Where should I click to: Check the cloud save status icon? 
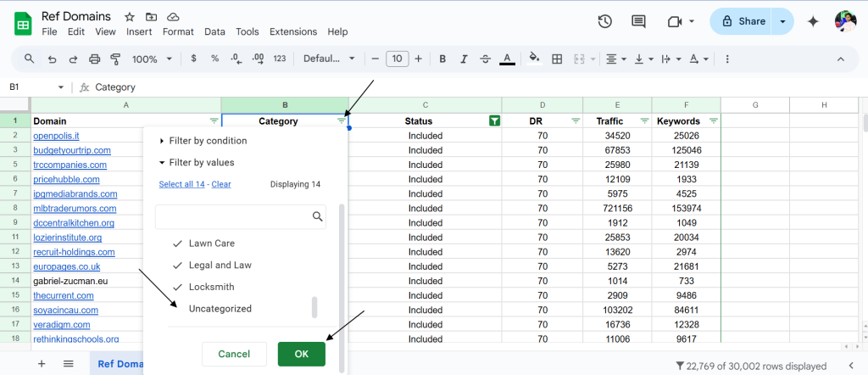point(173,17)
